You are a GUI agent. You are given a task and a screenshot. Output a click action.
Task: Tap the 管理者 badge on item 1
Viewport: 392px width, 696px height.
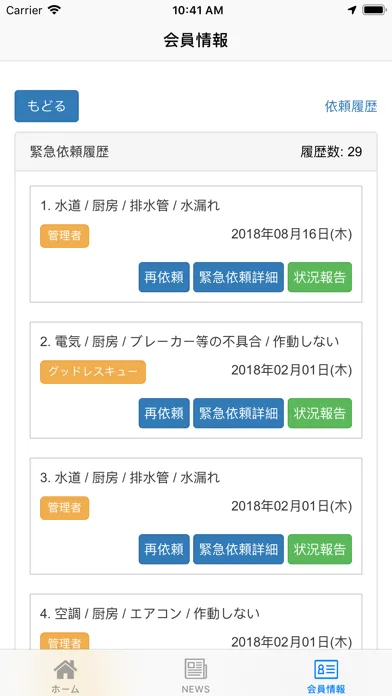pyautogui.click(x=64, y=236)
